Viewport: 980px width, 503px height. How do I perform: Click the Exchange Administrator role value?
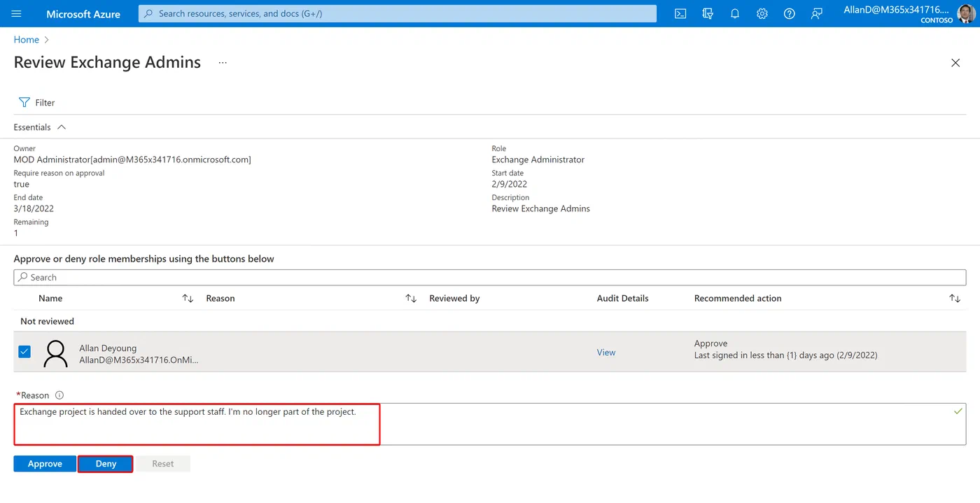tap(538, 160)
